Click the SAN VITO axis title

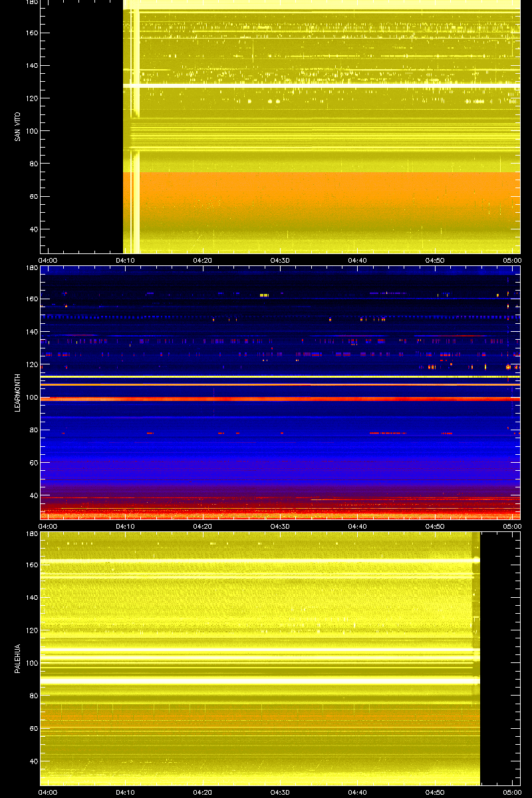[18, 126]
